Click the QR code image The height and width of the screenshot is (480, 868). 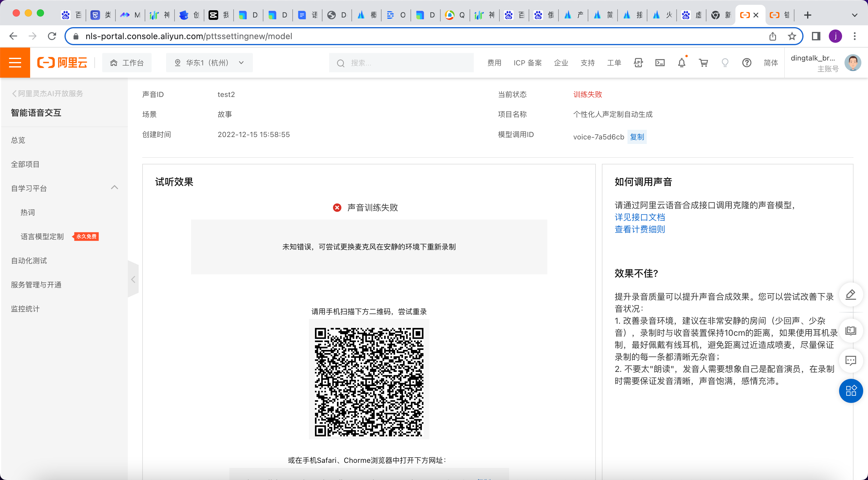(369, 382)
